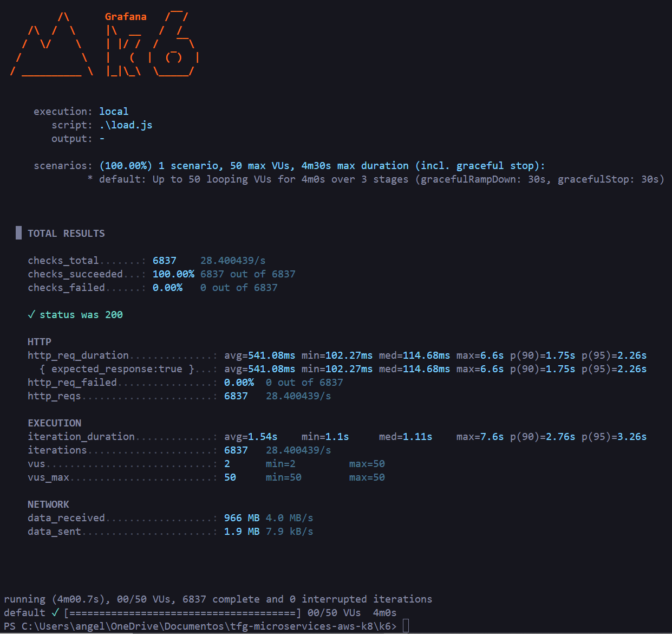
Task: Click the 'iteration_duration' metric label
Action: point(81,437)
